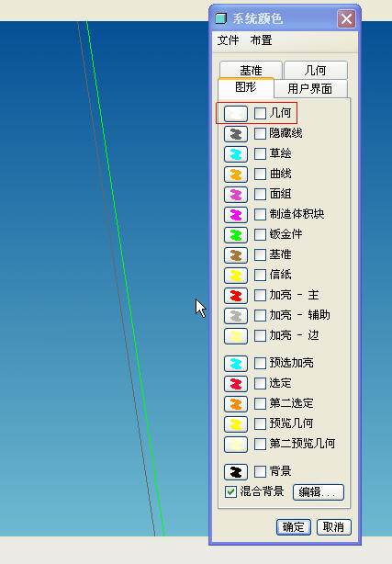Open the brown color button for 基准
392x564 pixels.
pos(236,255)
